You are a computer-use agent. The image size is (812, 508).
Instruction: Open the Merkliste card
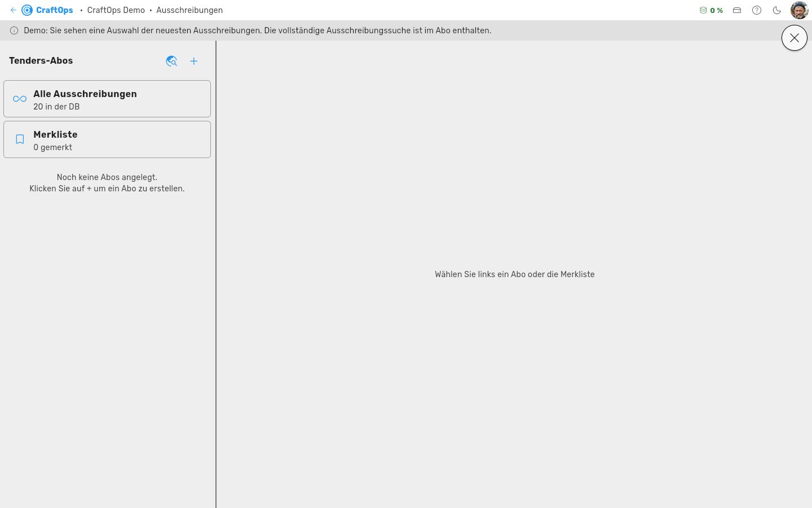point(107,139)
